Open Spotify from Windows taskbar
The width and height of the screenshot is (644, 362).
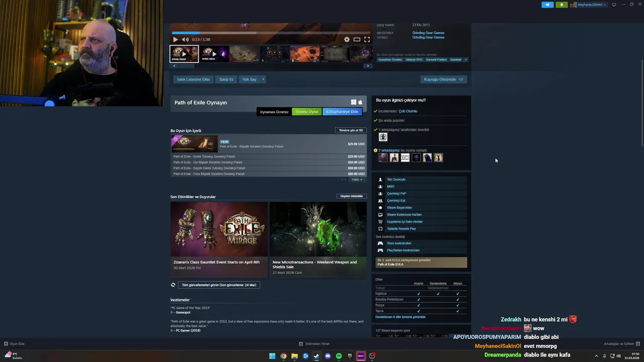[339, 356]
